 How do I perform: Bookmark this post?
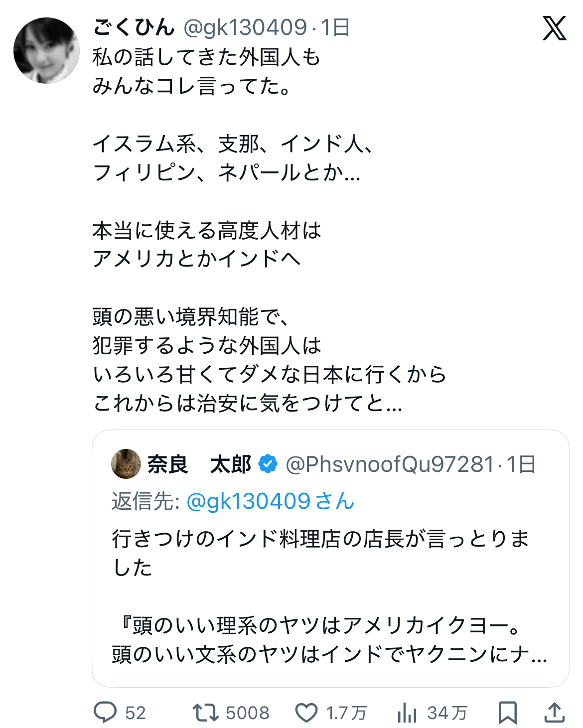coord(507,713)
